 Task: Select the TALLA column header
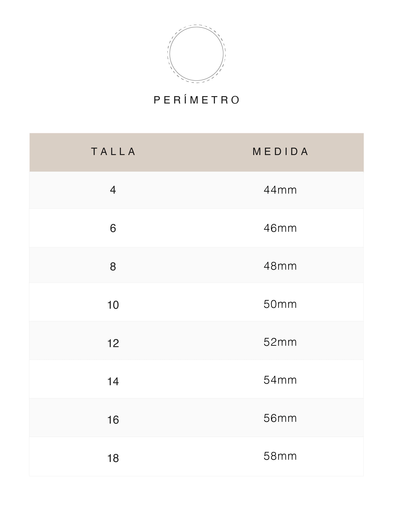point(113,151)
